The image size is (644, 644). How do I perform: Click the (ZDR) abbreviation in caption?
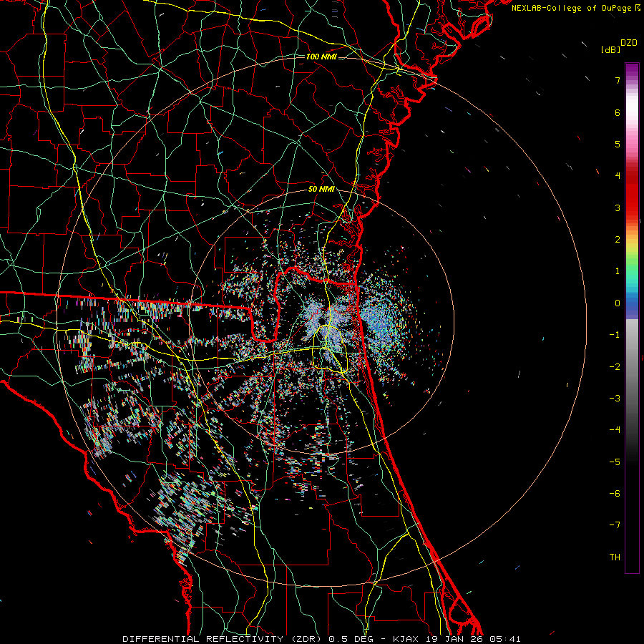[x=306, y=639]
